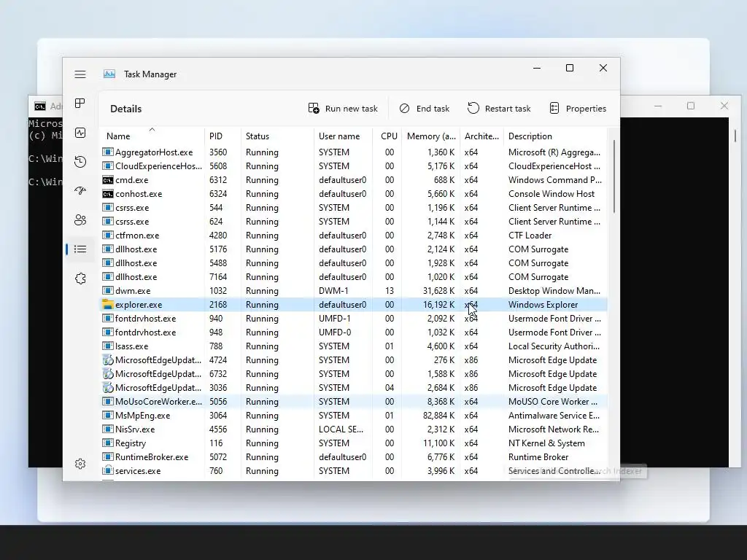Screen dimensions: 747x560
Task: Switch to the Processes page icon
Action: 80,104
